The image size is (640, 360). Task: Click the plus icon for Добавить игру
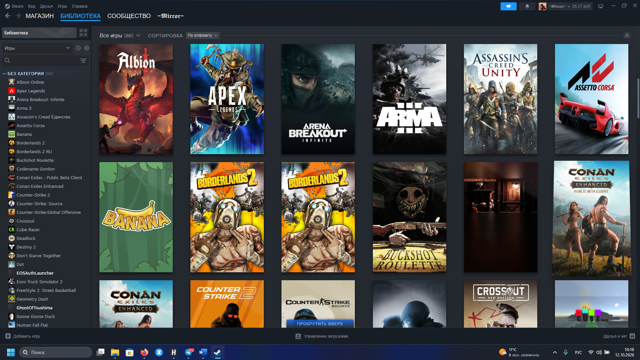pos(8,336)
